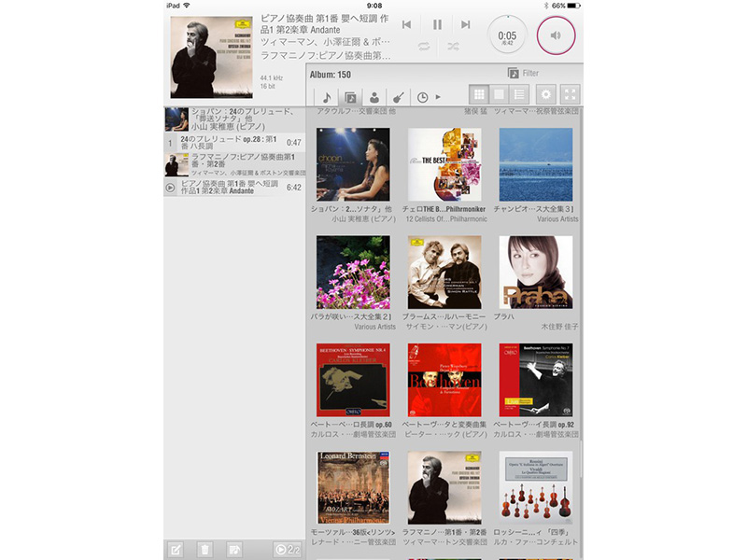Open the pink flowers album cover
This screenshot has width=747, height=560.
pos(353,272)
